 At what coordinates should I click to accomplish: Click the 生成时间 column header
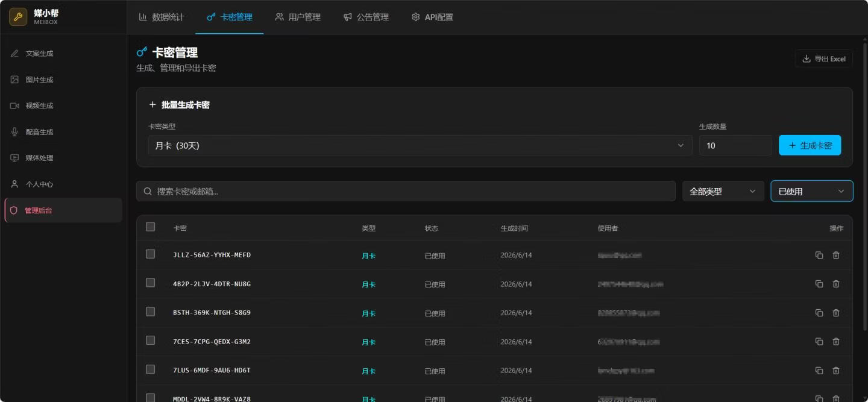point(514,228)
